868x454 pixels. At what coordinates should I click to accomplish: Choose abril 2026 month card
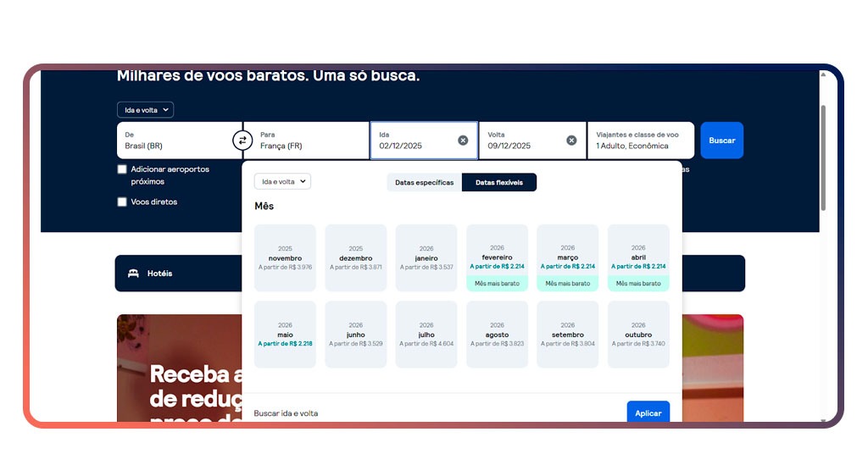coord(638,257)
